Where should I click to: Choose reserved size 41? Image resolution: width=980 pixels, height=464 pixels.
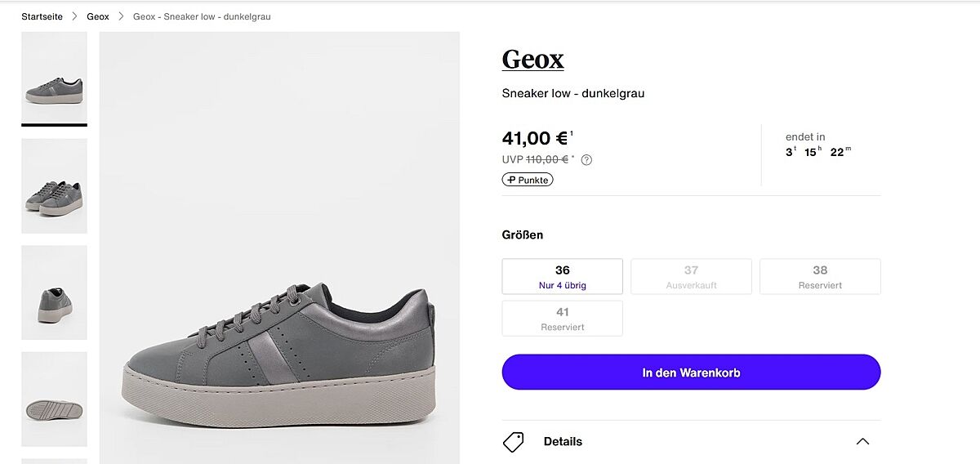[x=562, y=319]
